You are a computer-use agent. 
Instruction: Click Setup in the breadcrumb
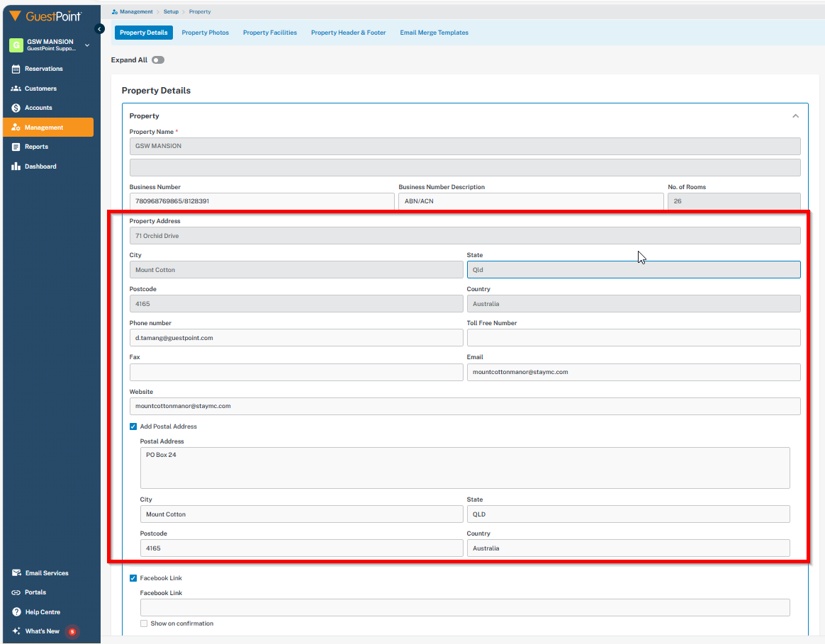pyautogui.click(x=171, y=11)
